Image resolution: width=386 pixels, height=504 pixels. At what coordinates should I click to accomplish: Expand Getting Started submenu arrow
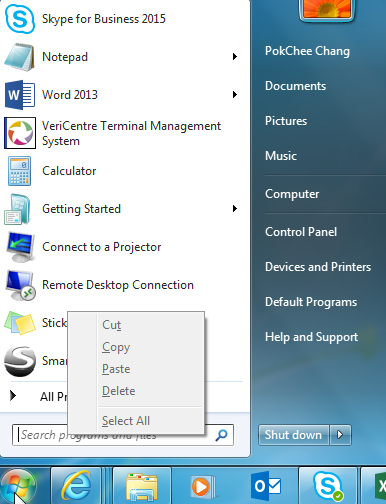(235, 209)
